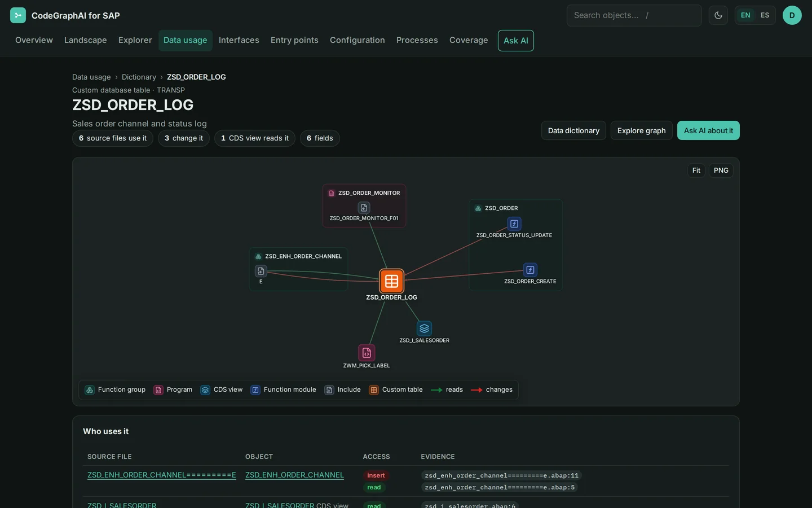Open ZSD_ENH_ORDER_CHANNEL=========E source file link
812x508 pixels.
162,475
